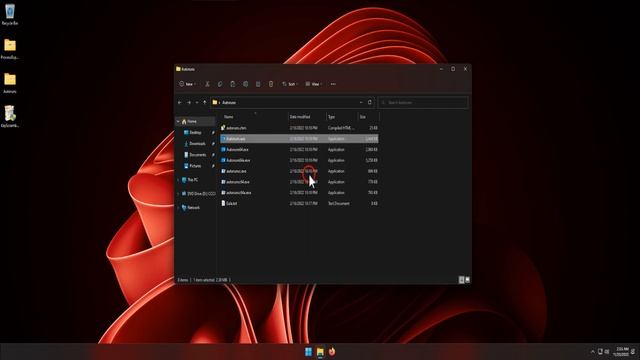Switch to the Details view layout
Screen dimensions: 640x360
(x=462, y=280)
